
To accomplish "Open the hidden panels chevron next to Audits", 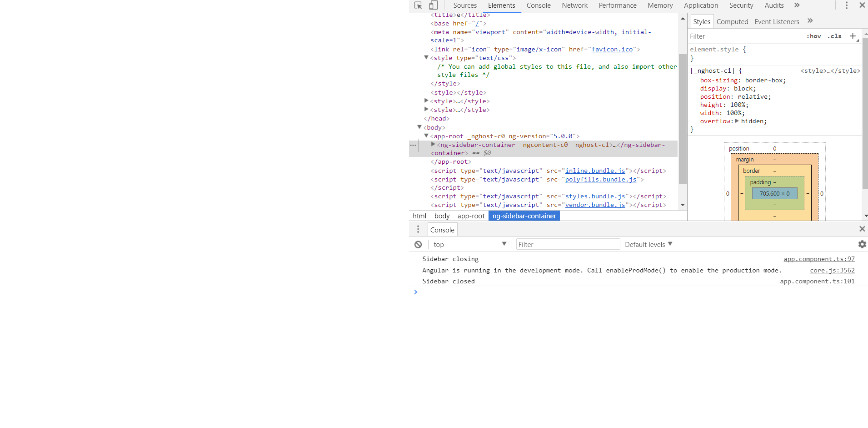I will click(x=797, y=5).
